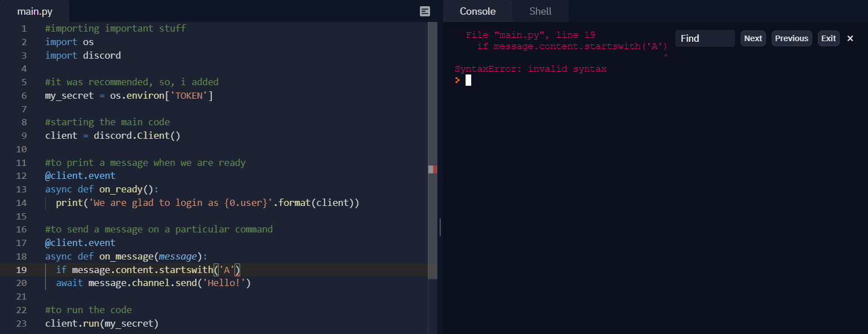Switch to the Shell tab
The width and height of the screenshot is (868, 334).
pos(541,11)
